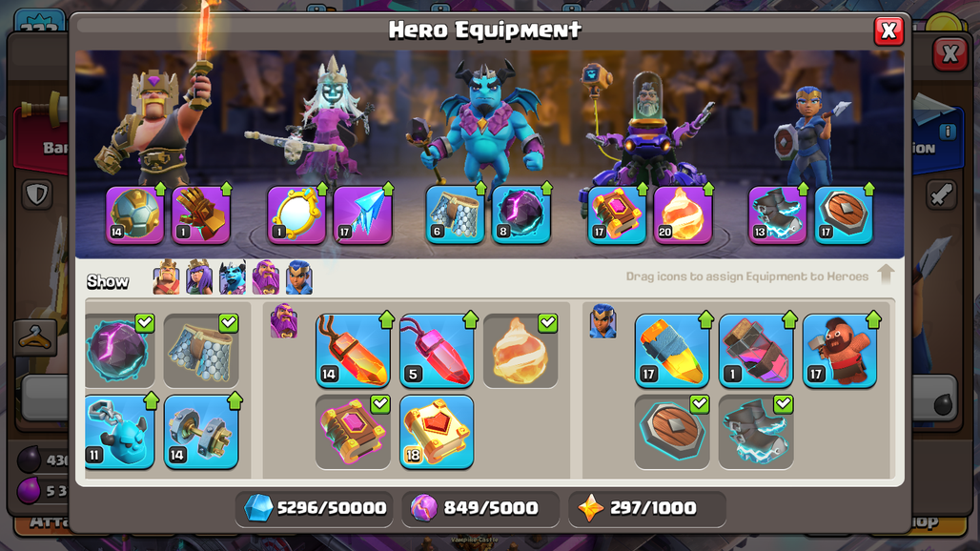Screen dimensions: 980x551
Task: Pick the level 18 gold healing tome
Action: pos(437,432)
